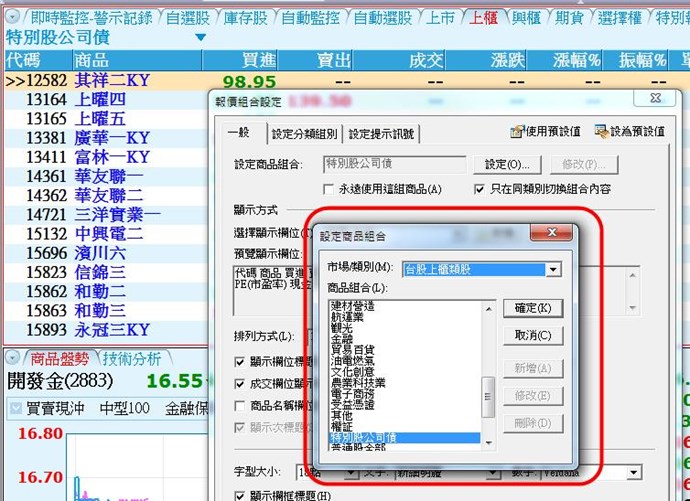This screenshot has height=501, width=690.
Task: Switch to the 設定分類組別 tab
Action: pos(305,134)
